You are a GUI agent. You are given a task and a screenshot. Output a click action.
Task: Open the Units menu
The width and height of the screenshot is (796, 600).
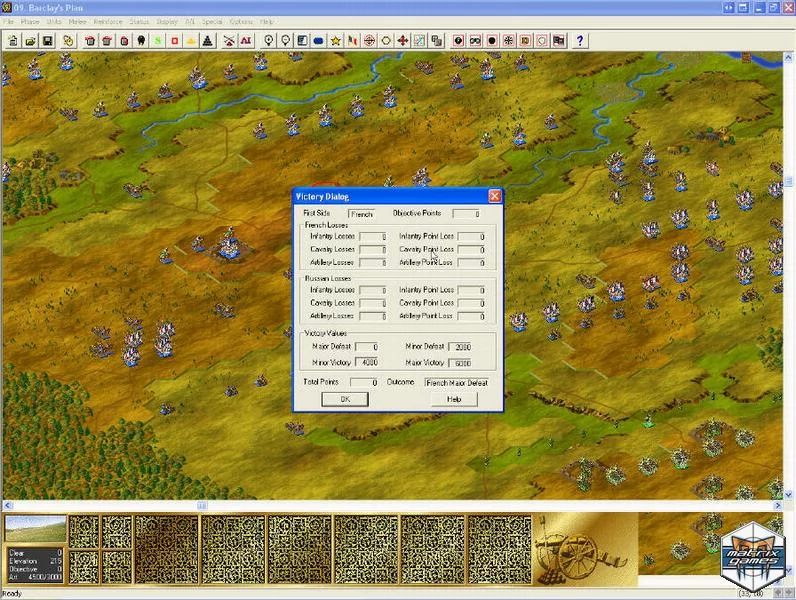(54, 22)
